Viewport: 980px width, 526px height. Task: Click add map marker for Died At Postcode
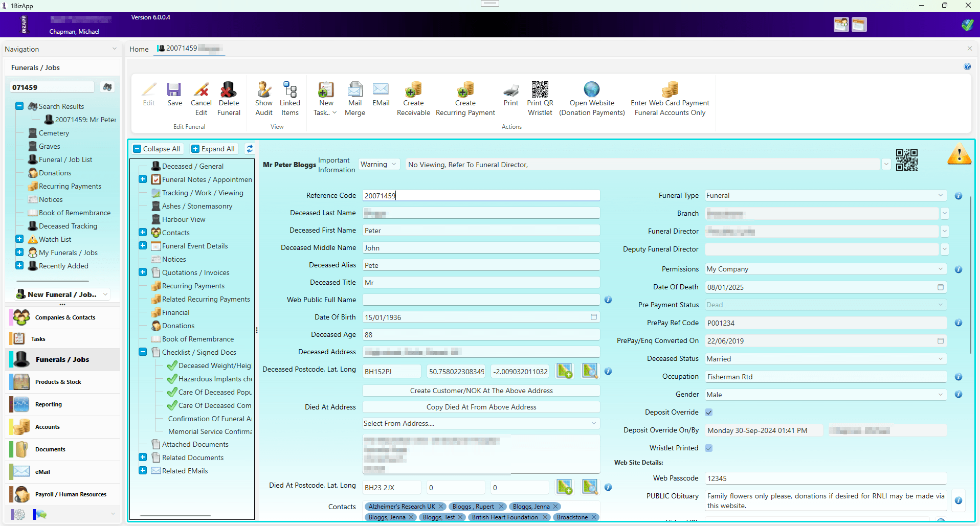565,487
